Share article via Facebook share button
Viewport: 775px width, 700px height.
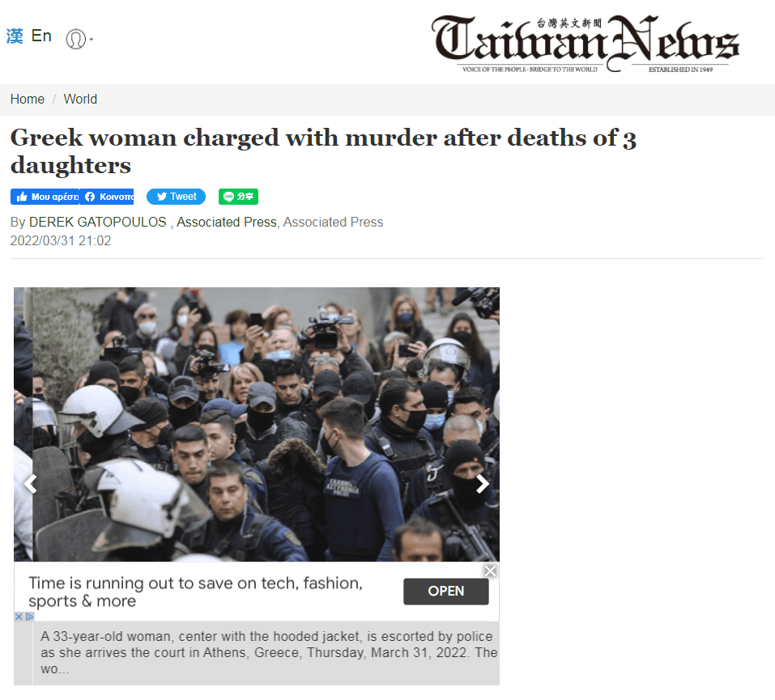coord(107,197)
